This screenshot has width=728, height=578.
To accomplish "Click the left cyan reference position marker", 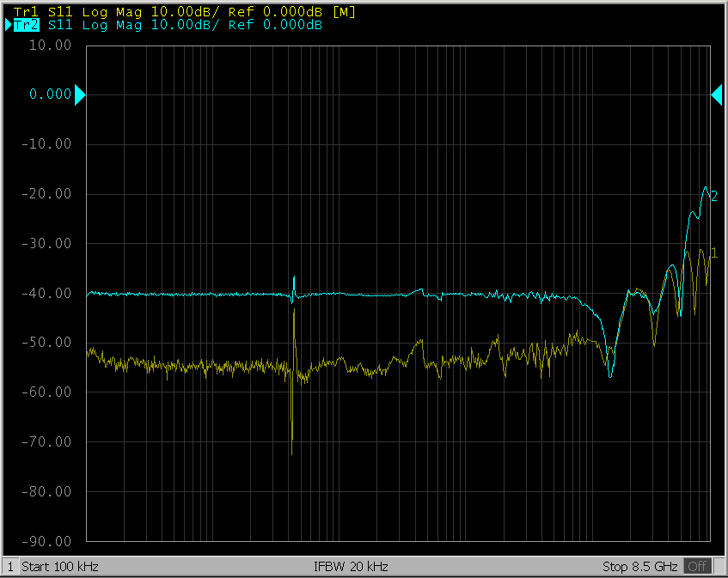I will pos(80,95).
